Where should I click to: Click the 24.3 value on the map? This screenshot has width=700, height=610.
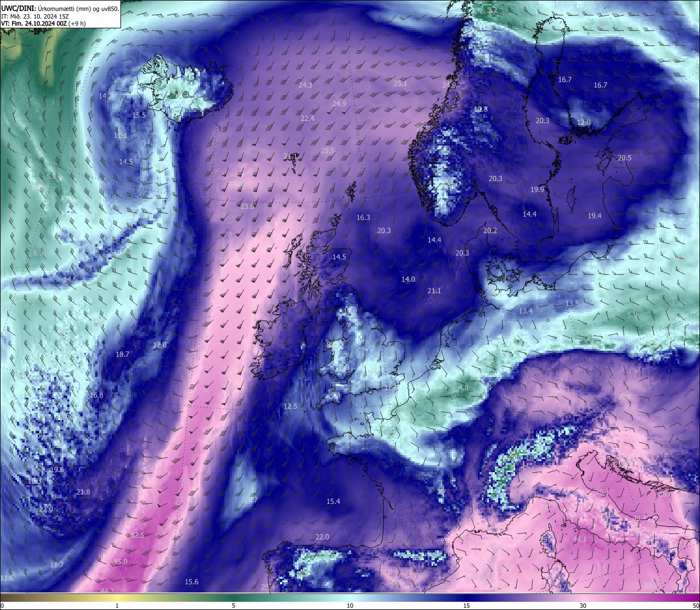[305, 85]
